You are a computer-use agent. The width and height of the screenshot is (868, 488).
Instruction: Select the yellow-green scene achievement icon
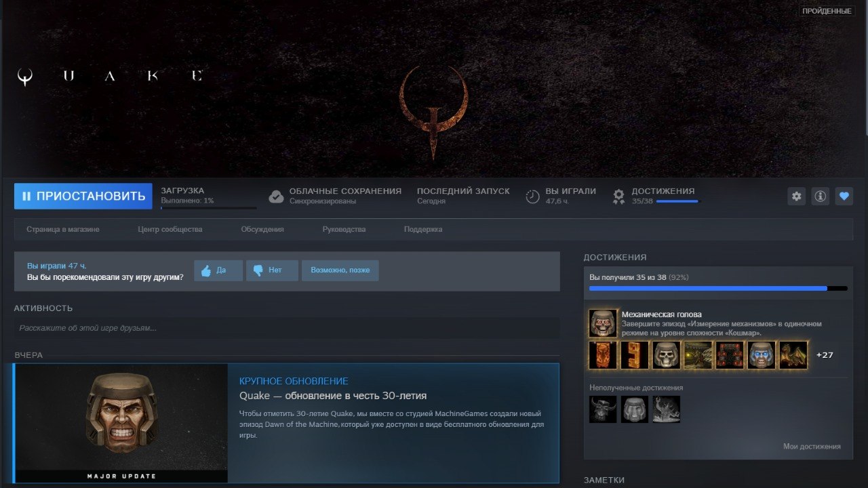698,354
